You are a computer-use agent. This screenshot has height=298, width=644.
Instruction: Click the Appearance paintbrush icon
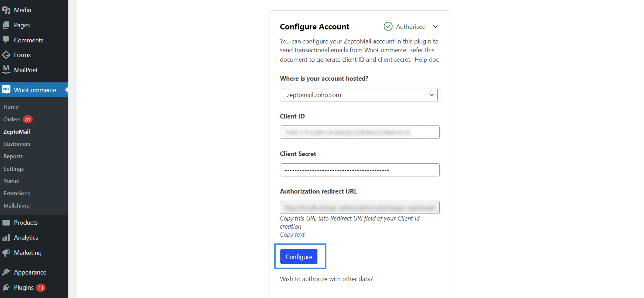click(6, 272)
